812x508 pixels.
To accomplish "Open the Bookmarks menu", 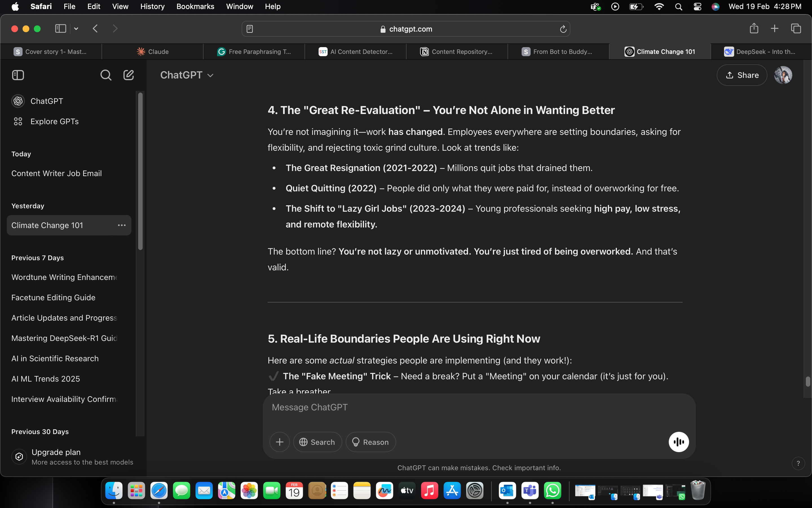I will [x=195, y=7].
